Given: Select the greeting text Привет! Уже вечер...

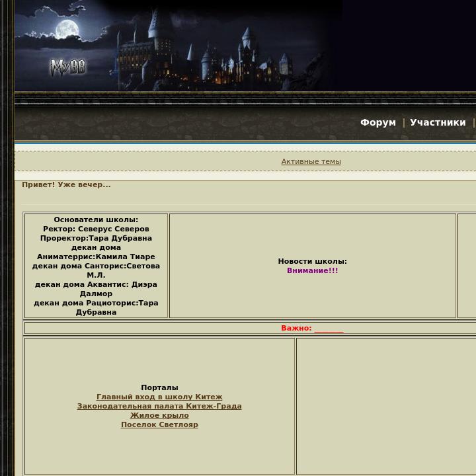Looking at the screenshot, I should (66, 184).
